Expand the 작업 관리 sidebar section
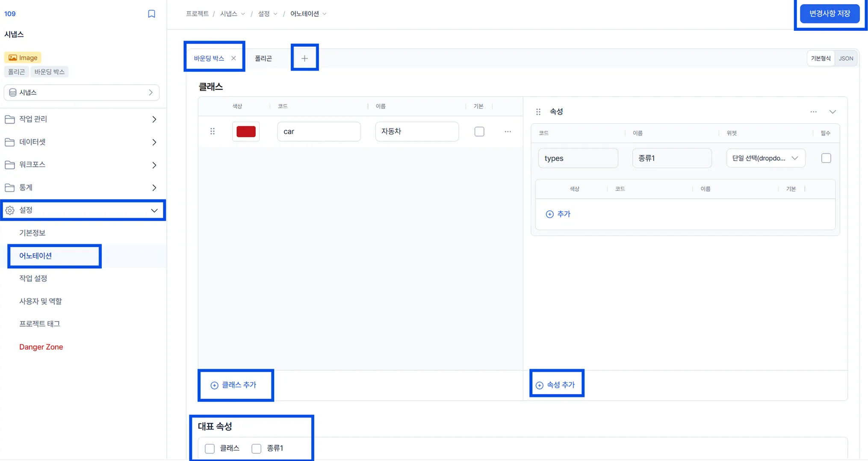The image size is (868, 461). [x=154, y=119]
